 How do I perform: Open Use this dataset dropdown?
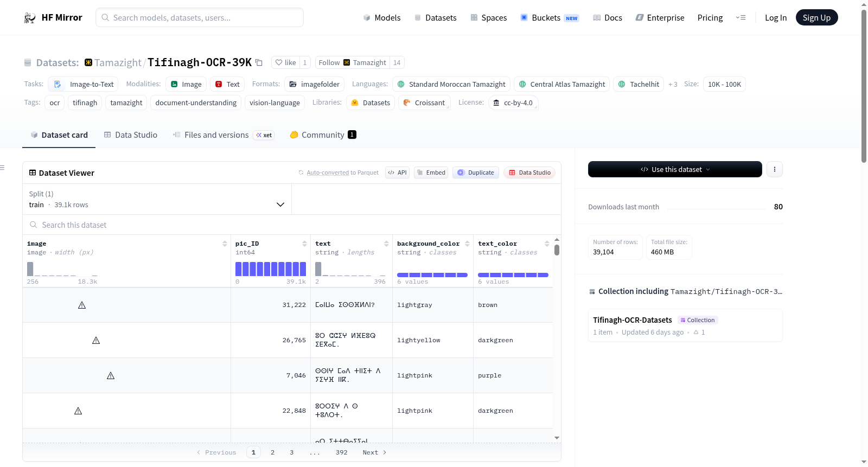[x=675, y=169]
